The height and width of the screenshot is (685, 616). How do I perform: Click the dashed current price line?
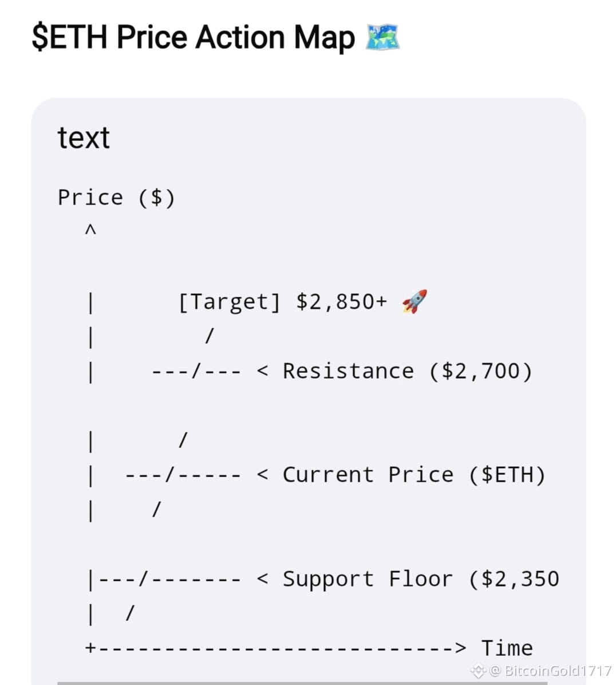click(183, 475)
